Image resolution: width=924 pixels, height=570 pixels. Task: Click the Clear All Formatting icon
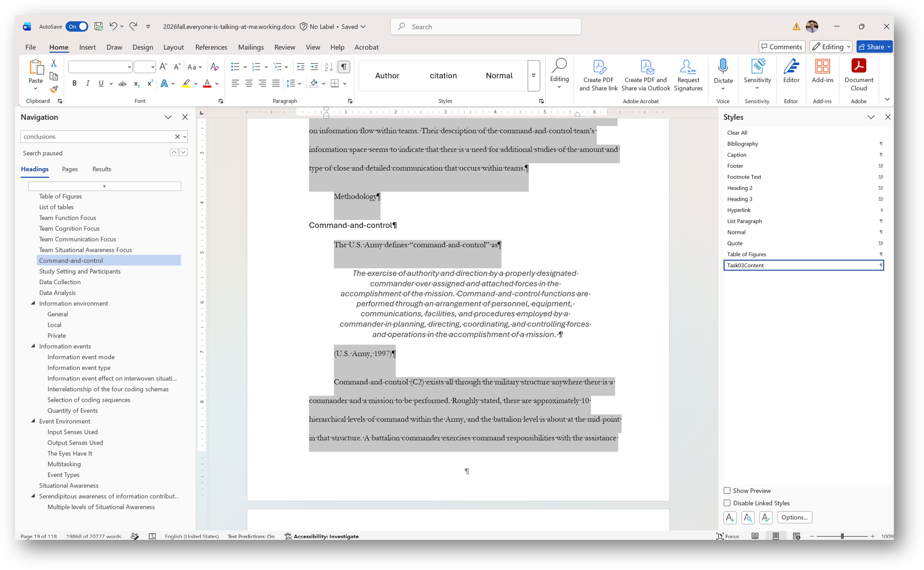pos(214,67)
